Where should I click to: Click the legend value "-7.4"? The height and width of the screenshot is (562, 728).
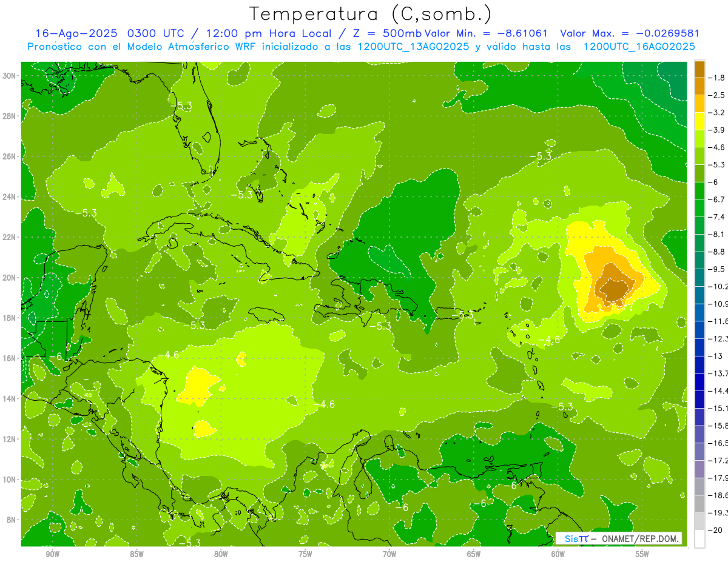tap(717, 217)
